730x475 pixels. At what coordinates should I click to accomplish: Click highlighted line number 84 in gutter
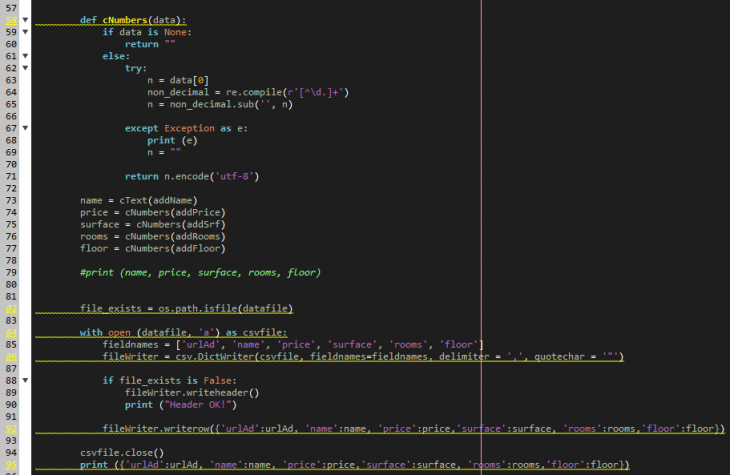10,332
